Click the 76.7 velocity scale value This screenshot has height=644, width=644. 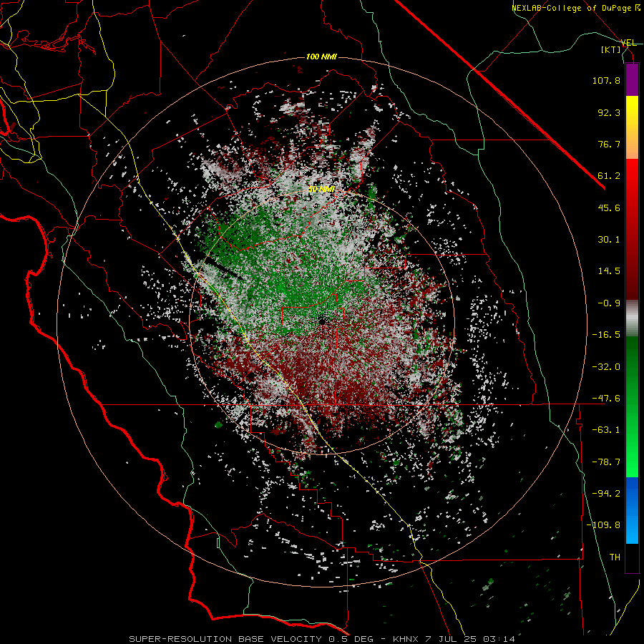(x=609, y=144)
